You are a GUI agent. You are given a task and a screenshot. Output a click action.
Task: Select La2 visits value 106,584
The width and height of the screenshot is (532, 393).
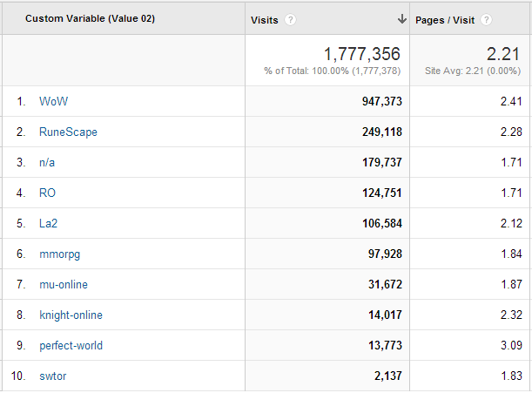(382, 223)
